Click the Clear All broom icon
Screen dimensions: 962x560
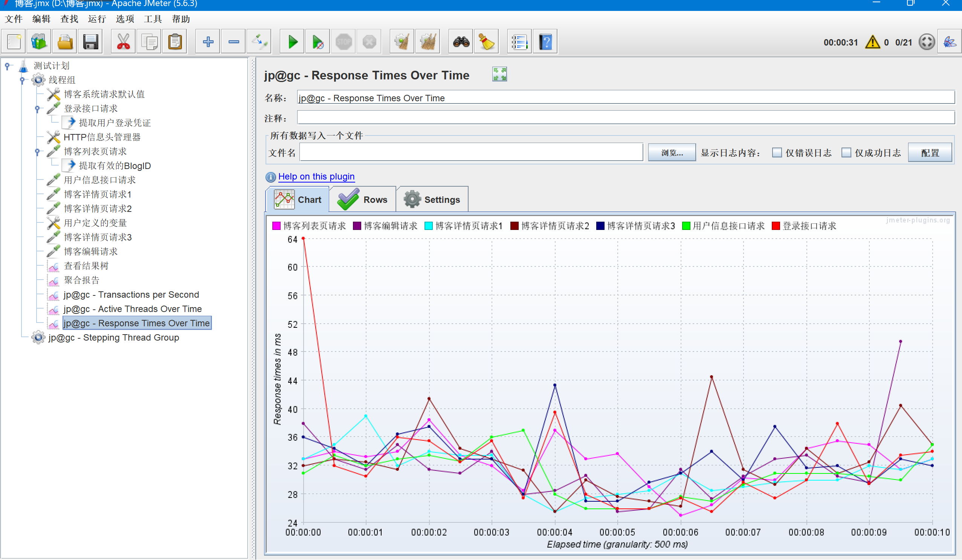(x=428, y=41)
